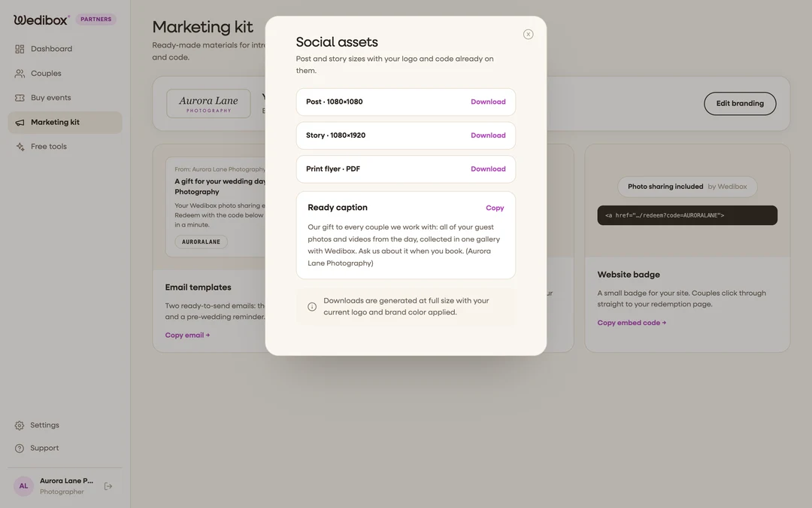
Task: Download the Story 1080×1920 asset
Action: tap(488, 135)
